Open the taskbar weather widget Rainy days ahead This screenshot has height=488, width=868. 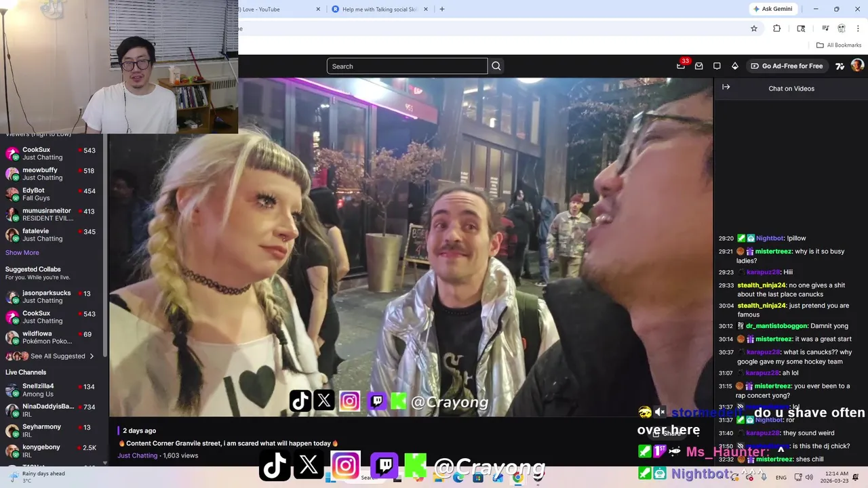click(37, 477)
